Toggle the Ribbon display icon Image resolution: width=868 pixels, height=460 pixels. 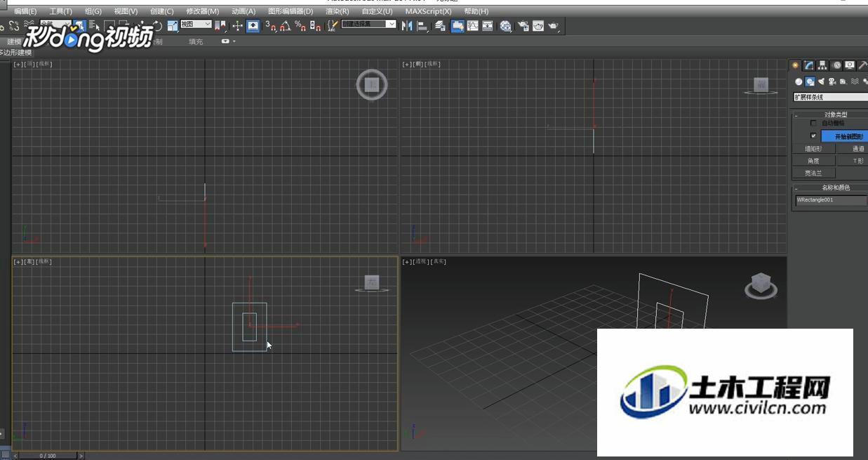[458, 26]
